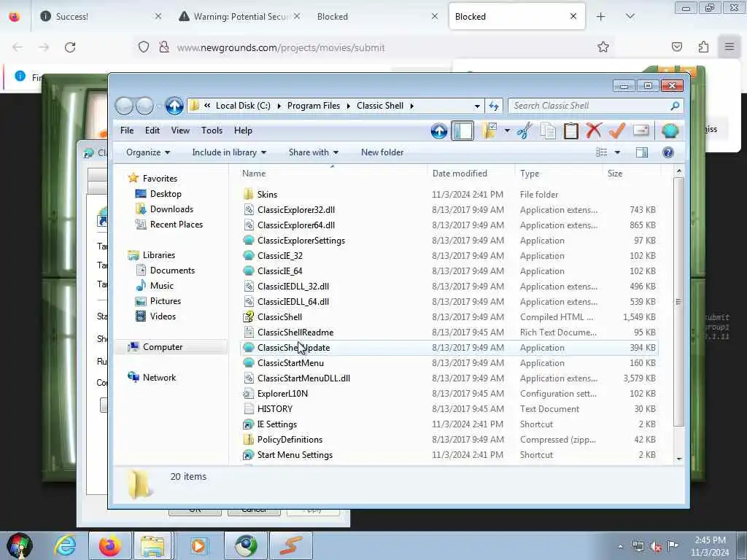
Task: Select Downloads under Favorites
Action: [x=171, y=209]
